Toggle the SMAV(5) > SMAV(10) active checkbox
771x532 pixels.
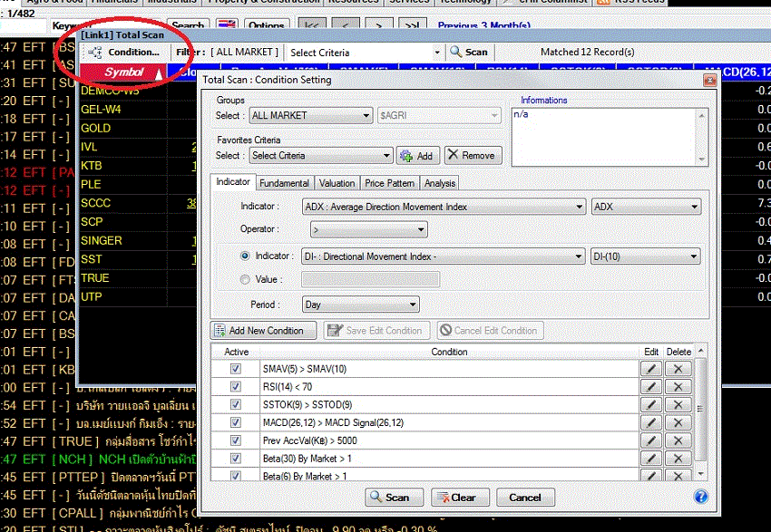[236, 369]
